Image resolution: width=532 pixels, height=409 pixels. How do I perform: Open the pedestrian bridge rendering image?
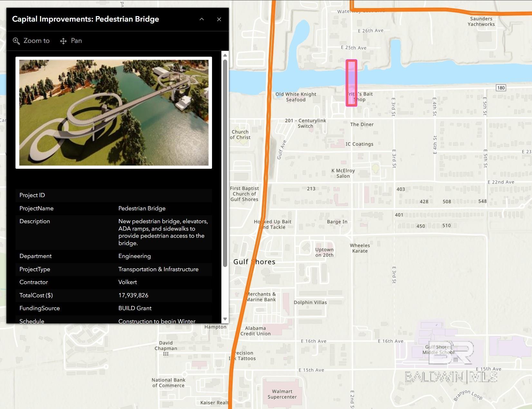point(114,113)
